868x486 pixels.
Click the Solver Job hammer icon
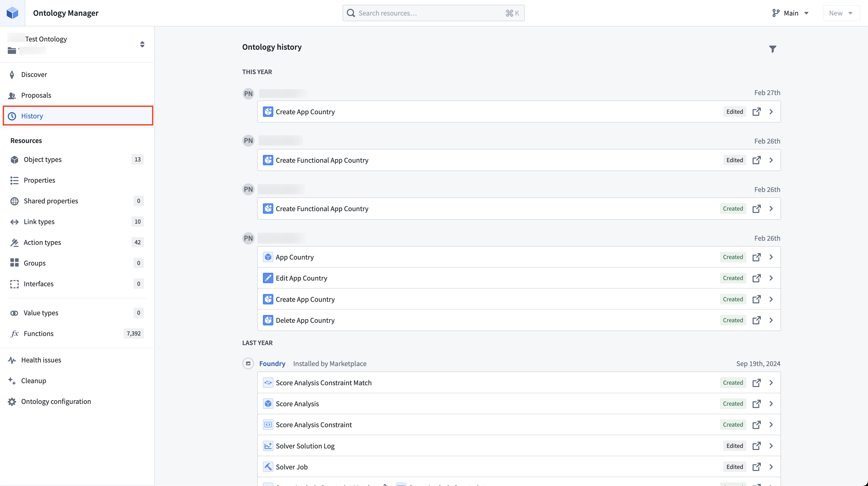pos(268,467)
